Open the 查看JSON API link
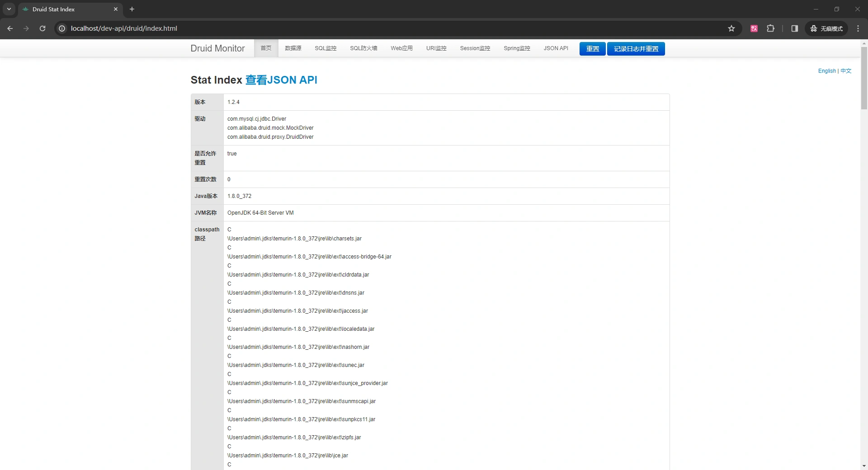 [x=281, y=80]
